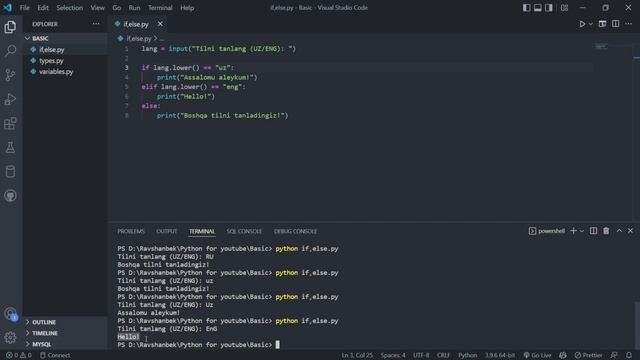Open notifications bell in status bar
The image size is (640, 360).
click(629, 356)
